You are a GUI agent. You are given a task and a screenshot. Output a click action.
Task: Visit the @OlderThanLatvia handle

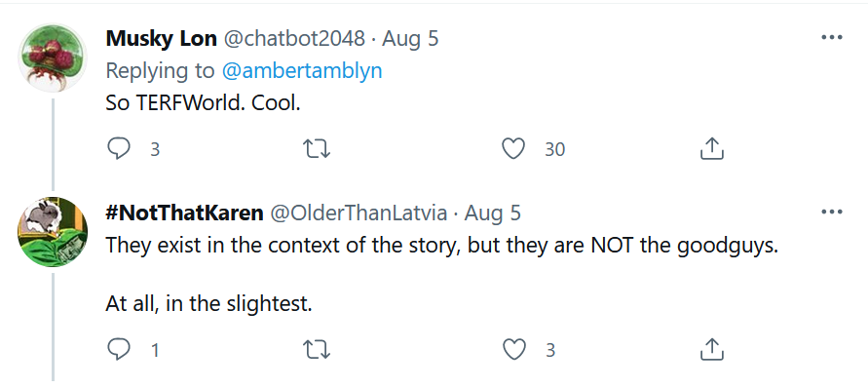pos(359,213)
